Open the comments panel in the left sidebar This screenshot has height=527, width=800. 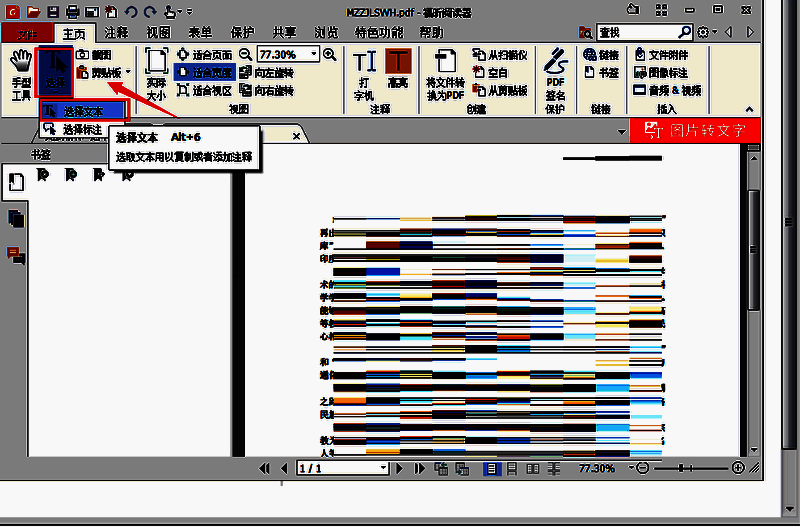[x=16, y=255]
